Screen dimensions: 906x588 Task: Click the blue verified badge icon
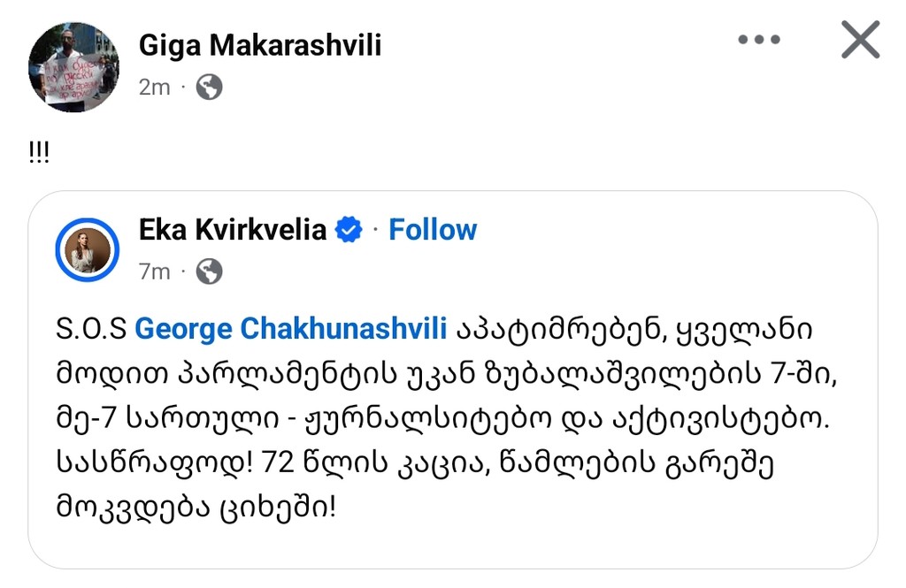(349, 231)
